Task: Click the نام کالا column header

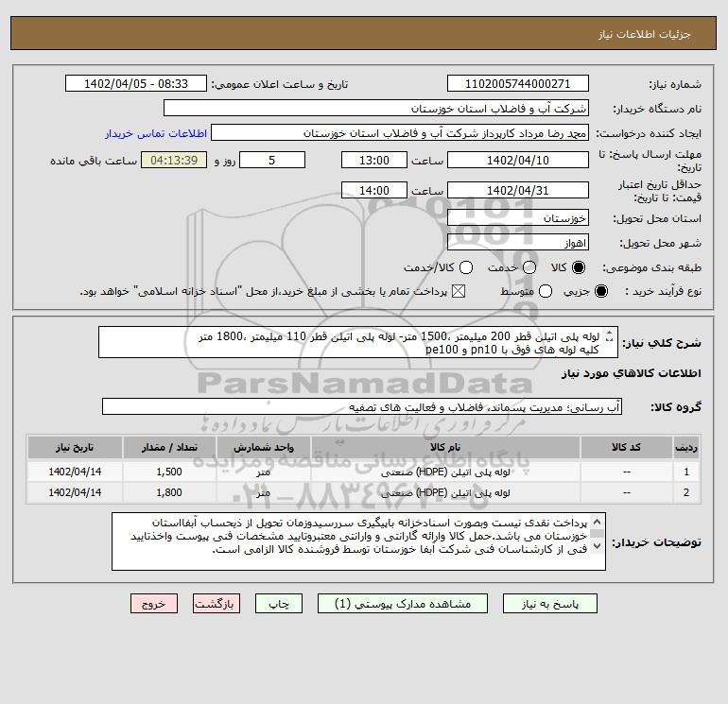Action: point(445,447)
